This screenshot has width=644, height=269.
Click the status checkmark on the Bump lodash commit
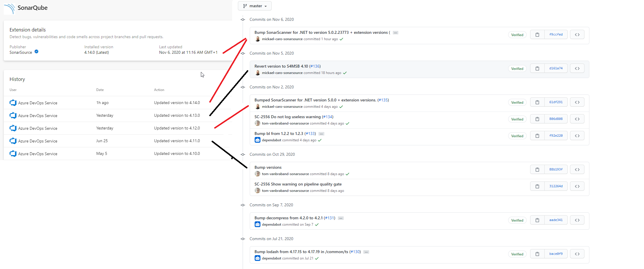tap(317, 258)
